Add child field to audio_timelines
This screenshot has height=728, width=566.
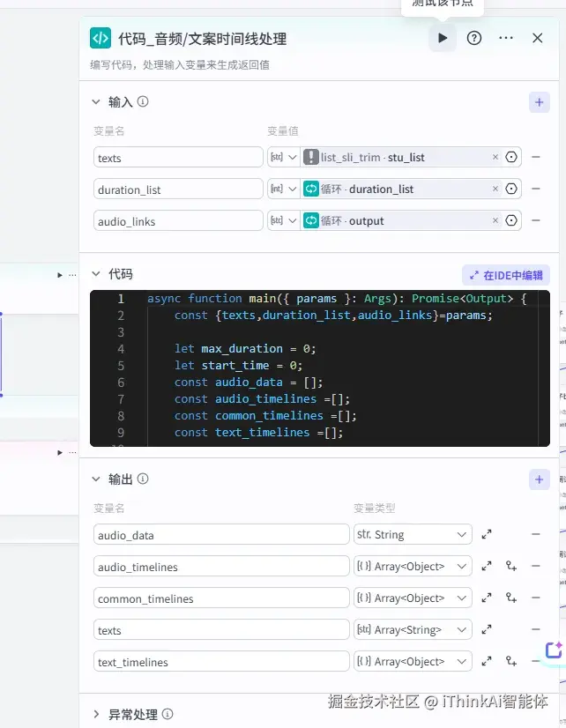[511, 566]
